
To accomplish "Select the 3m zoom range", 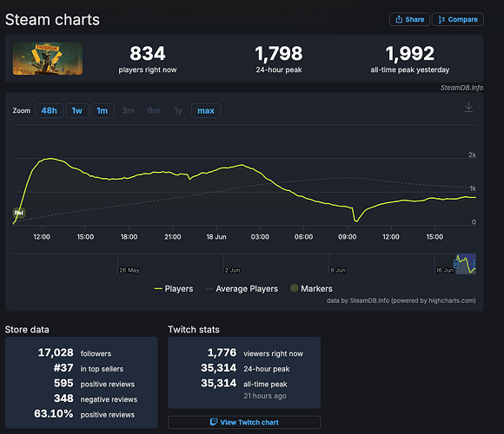I will click(x=128, y=111).
